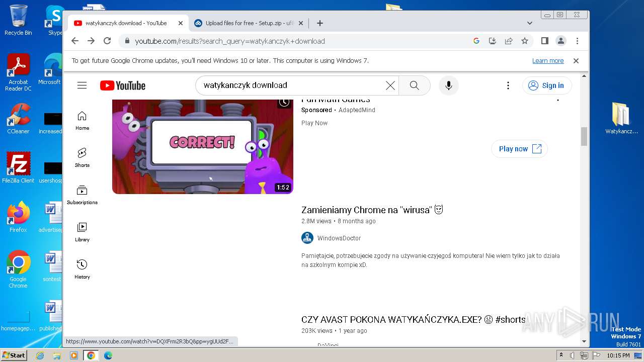
Task: Open the WindowsDoctor channel name link
Action: click(339, 238)
